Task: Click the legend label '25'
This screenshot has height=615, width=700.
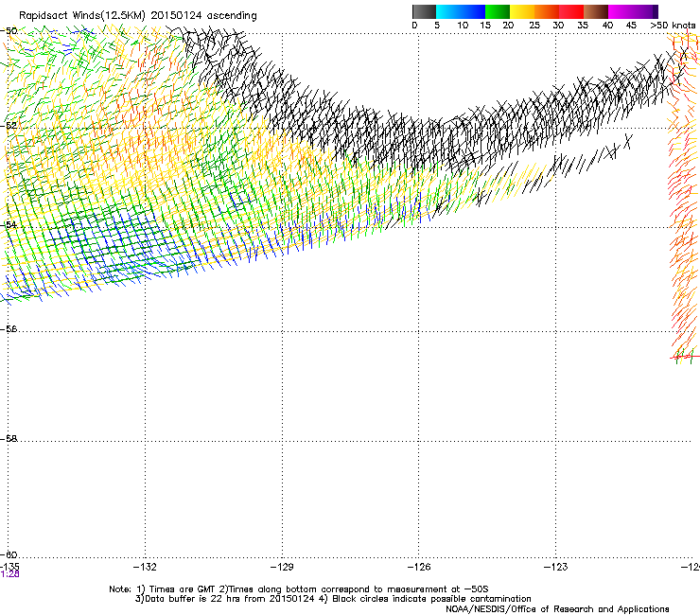Action: pyautogui.click(x=534, y=26)
